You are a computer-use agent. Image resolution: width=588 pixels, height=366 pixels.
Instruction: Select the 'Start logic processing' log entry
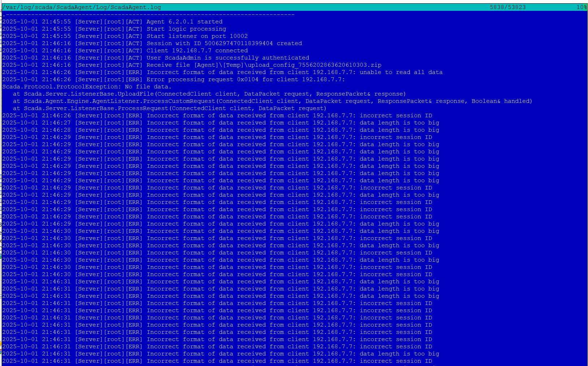186,29
